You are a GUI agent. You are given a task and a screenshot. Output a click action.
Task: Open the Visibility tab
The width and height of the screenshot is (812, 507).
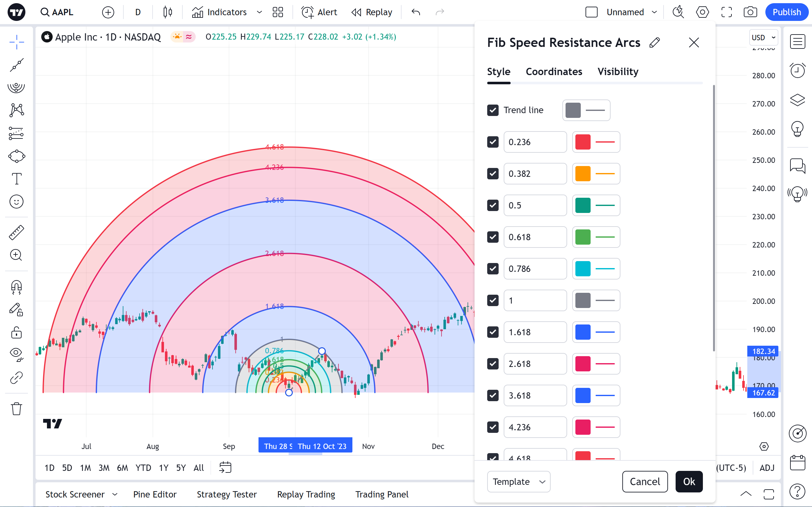(618, 72)
